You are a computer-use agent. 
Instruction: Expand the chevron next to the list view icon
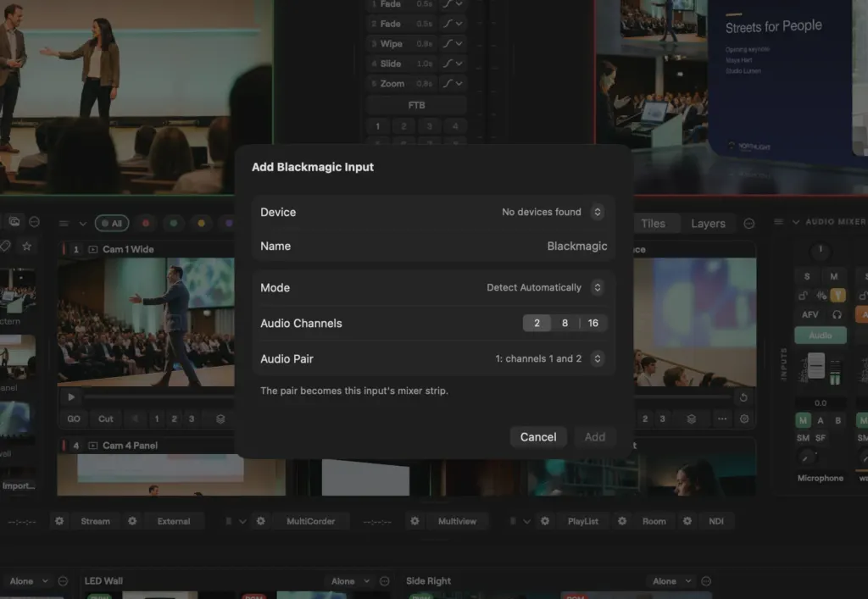pos(82,224)
